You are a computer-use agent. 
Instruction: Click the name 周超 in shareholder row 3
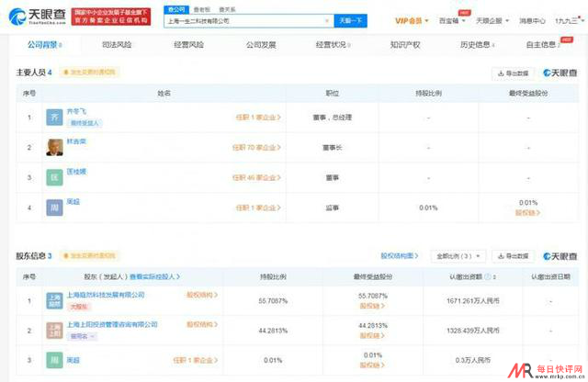tap(73, 360)
